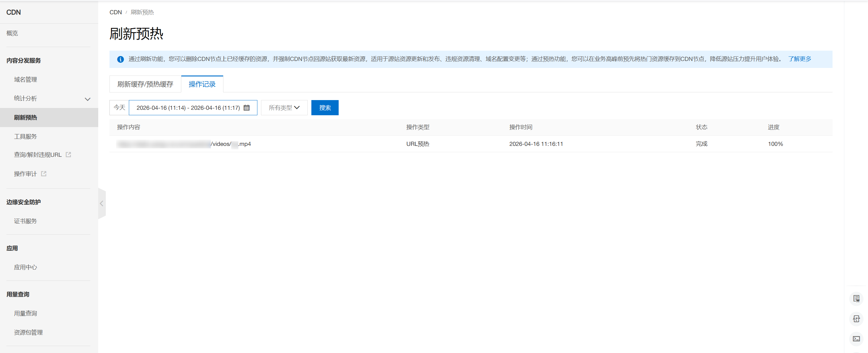This screenshot has width=868, height=353.
Task: Select the 操作记录 tab
Action: click(x=202, y=84)
